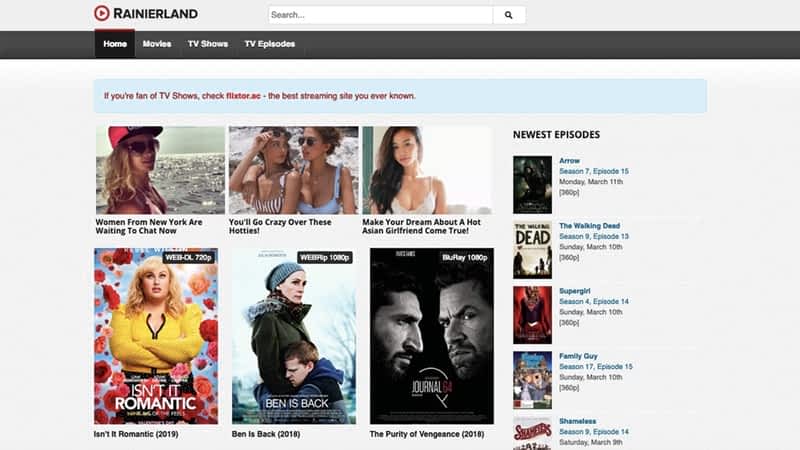Image resolution: width=800 pixels, height=450 pixels.
Task: Focus the Search text field
Action: click(x=381, y=15)
